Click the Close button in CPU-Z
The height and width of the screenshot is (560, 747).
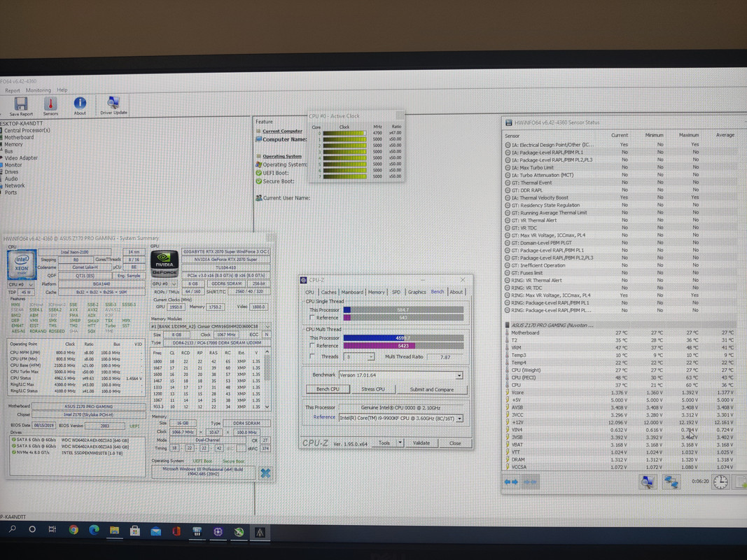pyautogui.click(x=455, y=443)
